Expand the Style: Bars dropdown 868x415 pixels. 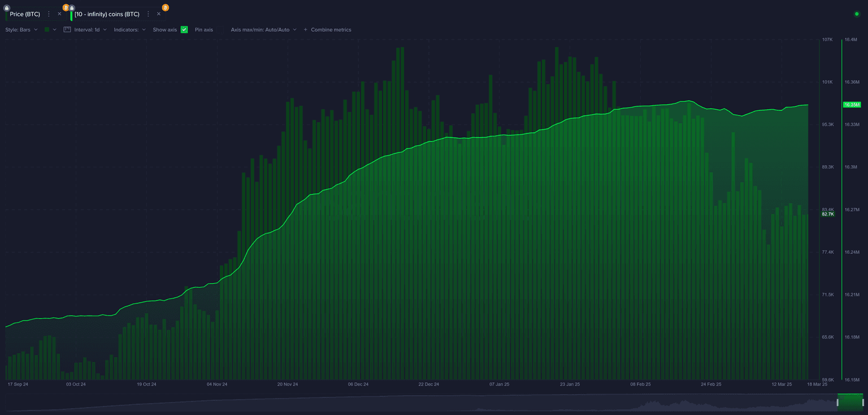click(21, 29)
